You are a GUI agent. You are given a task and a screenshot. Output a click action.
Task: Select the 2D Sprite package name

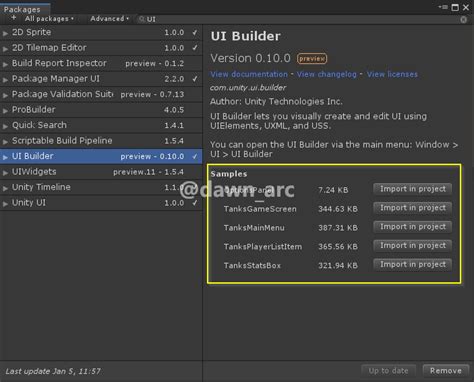click(32, 32)
